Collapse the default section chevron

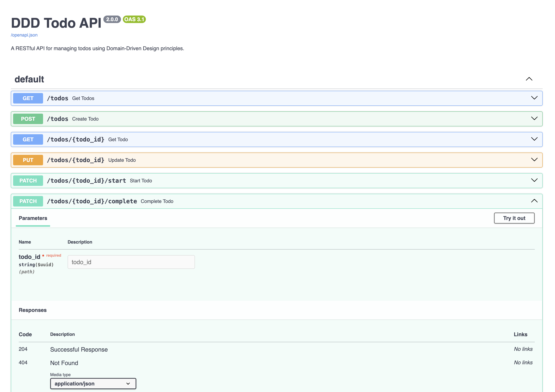(x=529, y=79)
